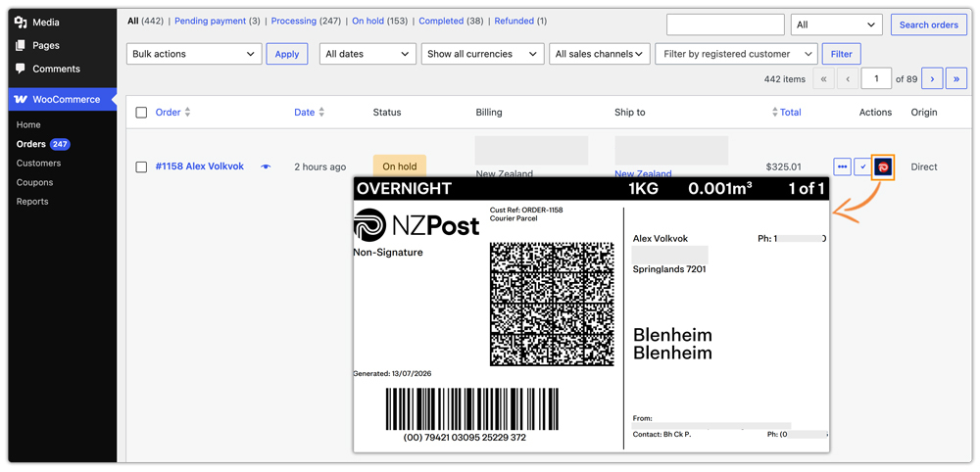The height and width of the screenshot is (472, 980).
Task: Show All orders status view
Action: point(133,21)
